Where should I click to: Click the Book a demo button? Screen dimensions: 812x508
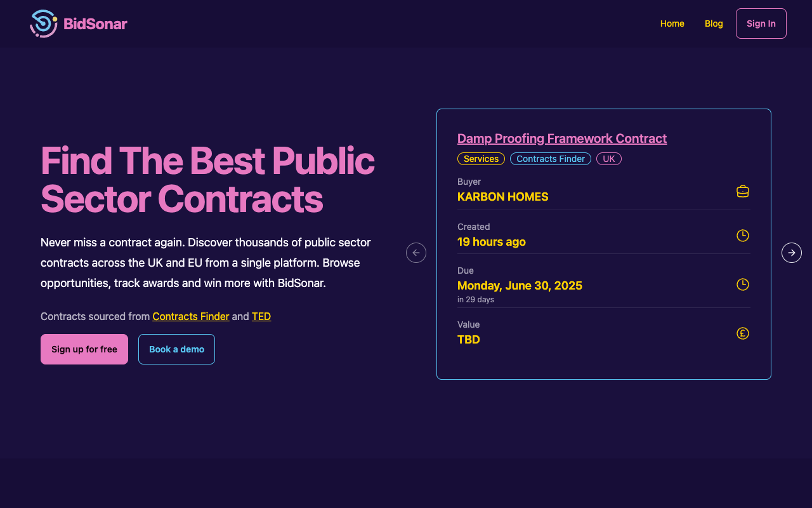tap(176, 349)
